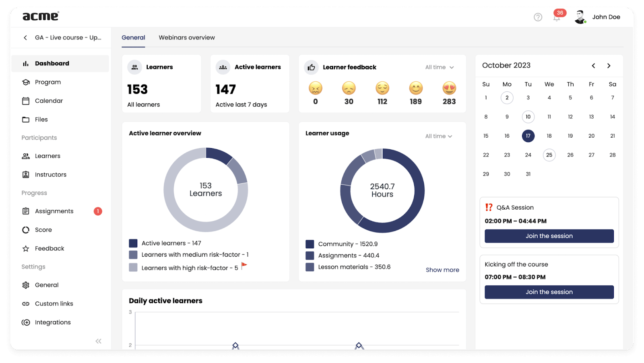
Task: Select the Calendar icon in sidebar
Action: [x=25, y=101]
